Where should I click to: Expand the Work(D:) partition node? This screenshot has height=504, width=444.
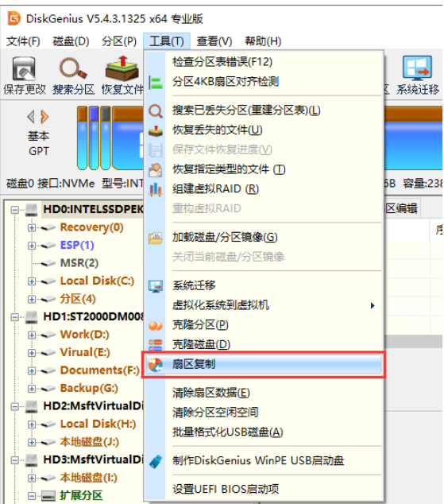32,335
